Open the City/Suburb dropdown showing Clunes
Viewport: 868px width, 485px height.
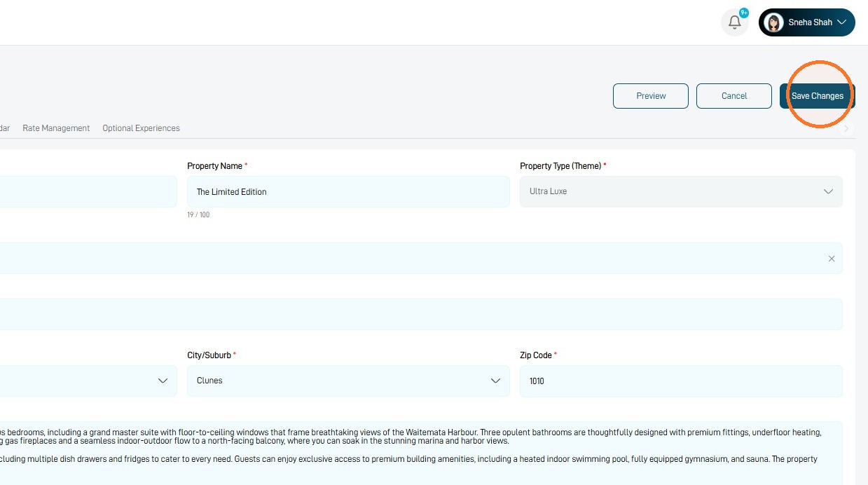[x=348, y=381]
